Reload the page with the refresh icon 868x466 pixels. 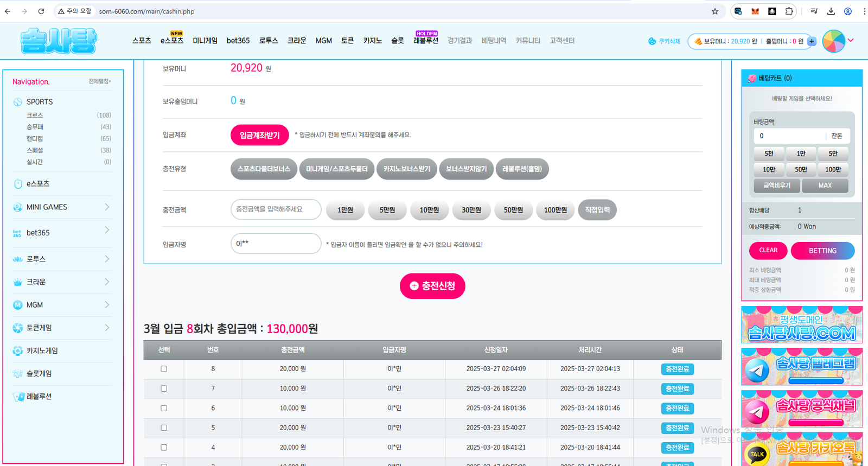(x=41, y=11)
